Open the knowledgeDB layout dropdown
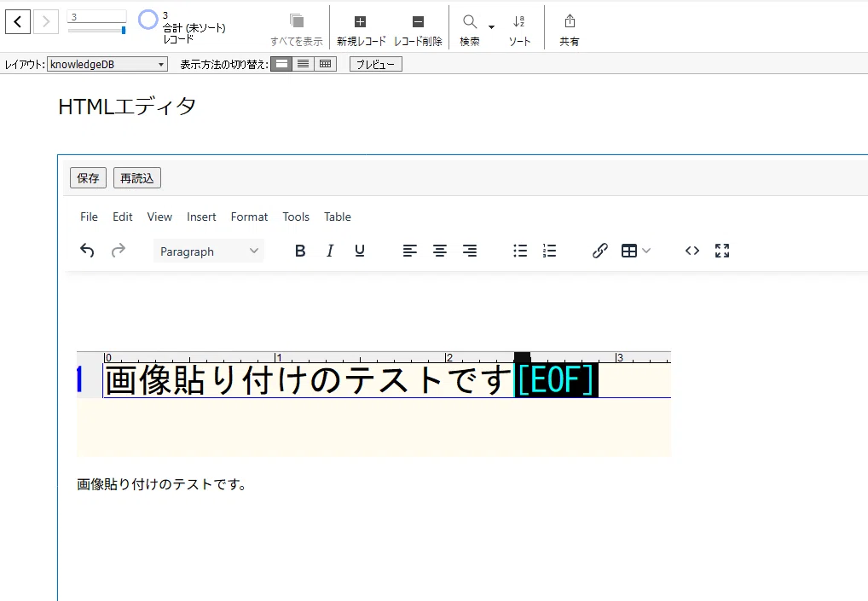This screenshot has height=601, width=868. (x=107, y=64)
